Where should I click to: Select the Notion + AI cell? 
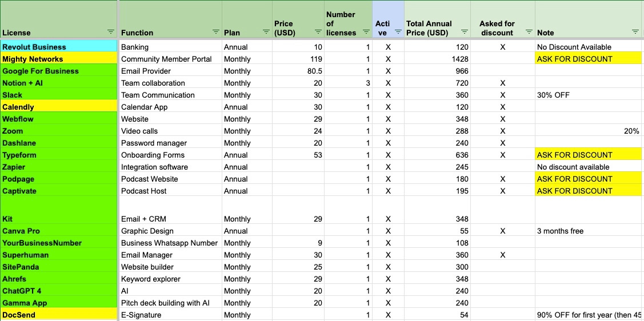(x=59, y=83)
